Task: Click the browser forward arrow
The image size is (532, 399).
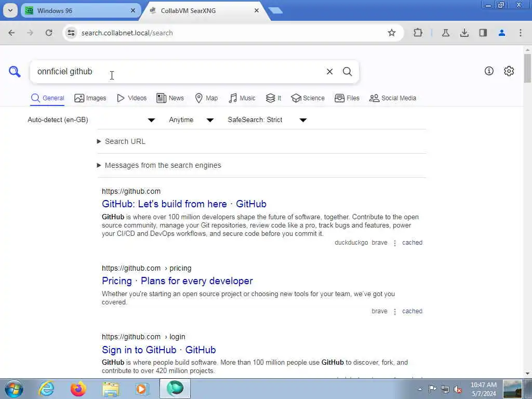Action: click(30, 33)
